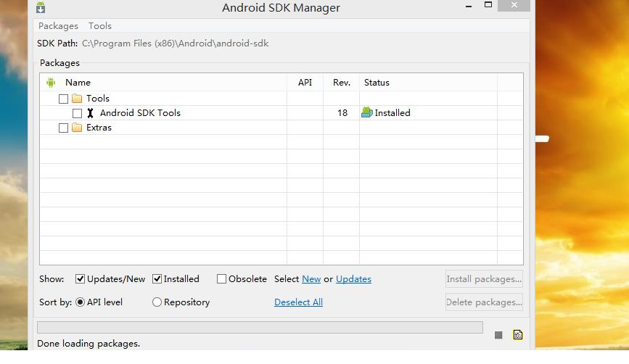This screenshot has height=364, width=629.
Task: Open the Tools menu
Action: point(100,26)
